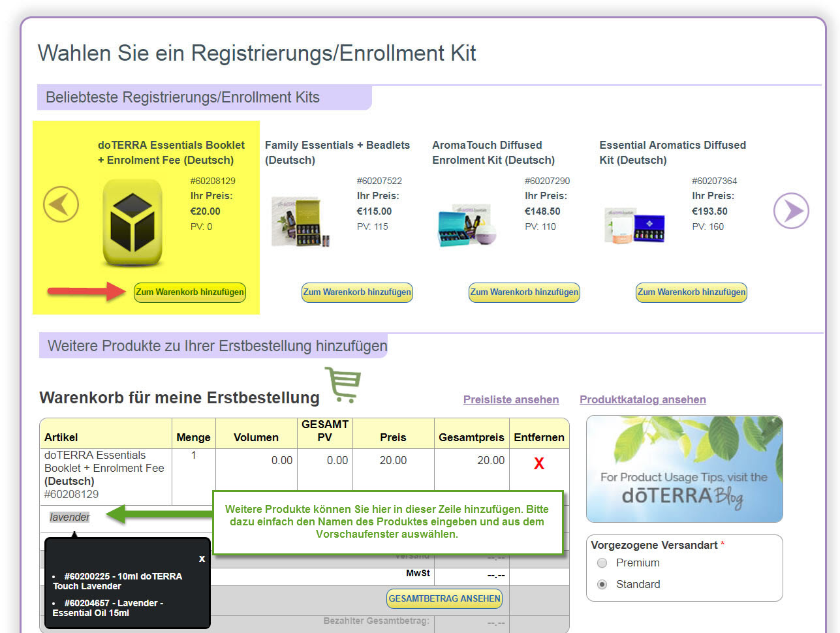Click the green shopping cart icon
Image resolution: width=840 pixels, height=633 pixels.
pyautogui.click(x=343, y=384)
